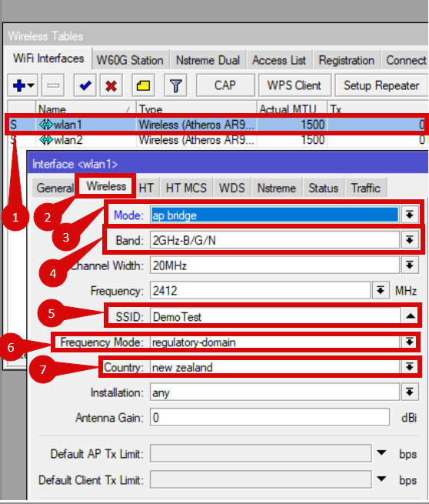Open the Band dropdown list
The width and height of the screenshot is (429, 504).
tap(410, 240)
